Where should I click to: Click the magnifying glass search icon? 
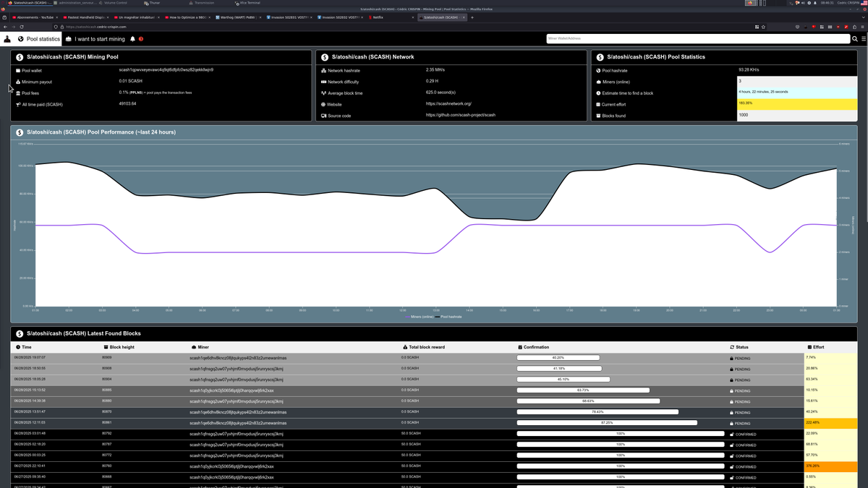tap(854, 39)
